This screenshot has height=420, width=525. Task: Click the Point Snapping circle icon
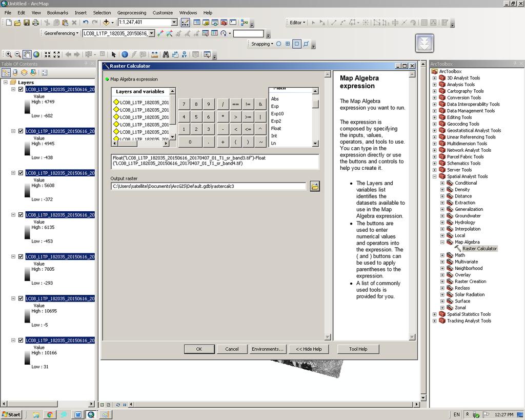tap(278, 44)
